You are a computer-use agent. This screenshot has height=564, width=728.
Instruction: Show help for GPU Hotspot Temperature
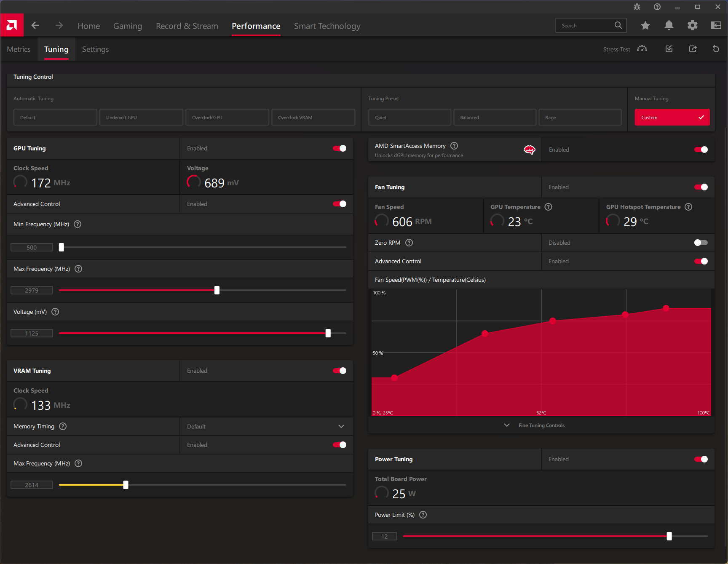coord(688,207)
